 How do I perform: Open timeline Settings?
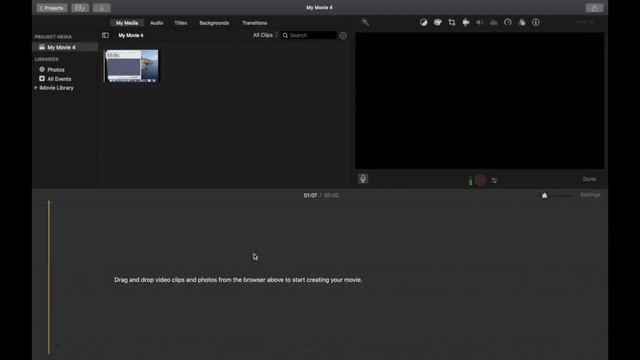590,195
